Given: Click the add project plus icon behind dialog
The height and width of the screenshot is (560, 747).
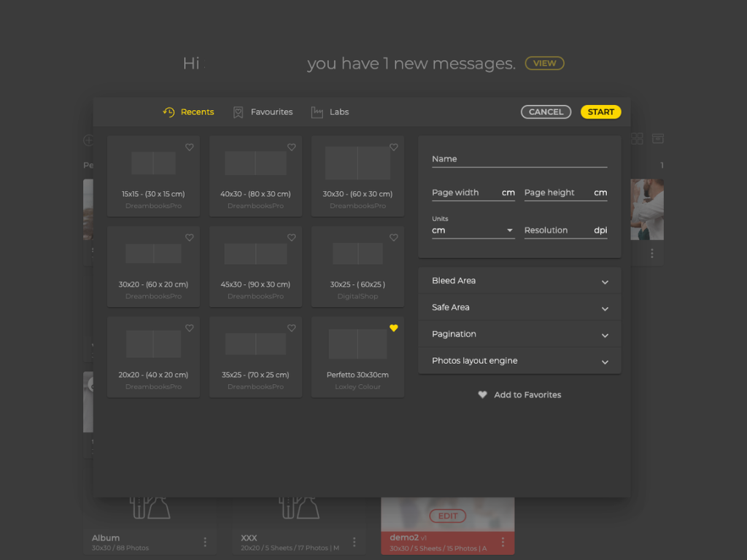Looking at the screenshot, I should point(88,140).
